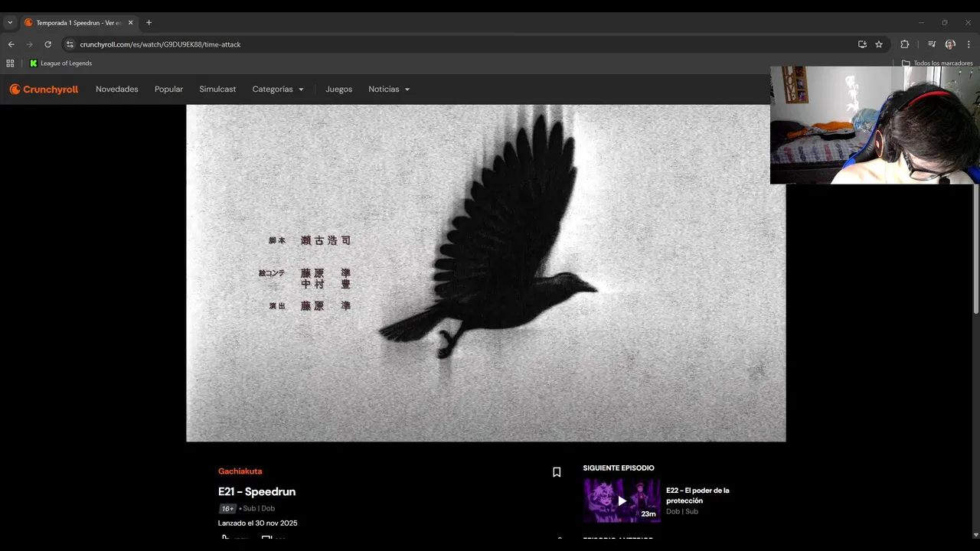Click the 16+ age rating badge
Viewport: 980px width, 551px height.
pyautogui.click(x=227, y=508)
